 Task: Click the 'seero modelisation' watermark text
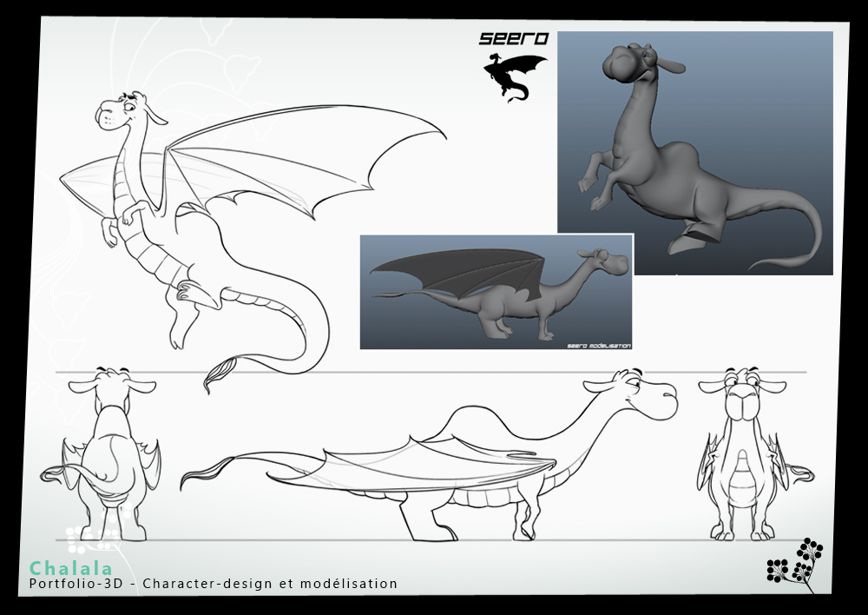598,344
